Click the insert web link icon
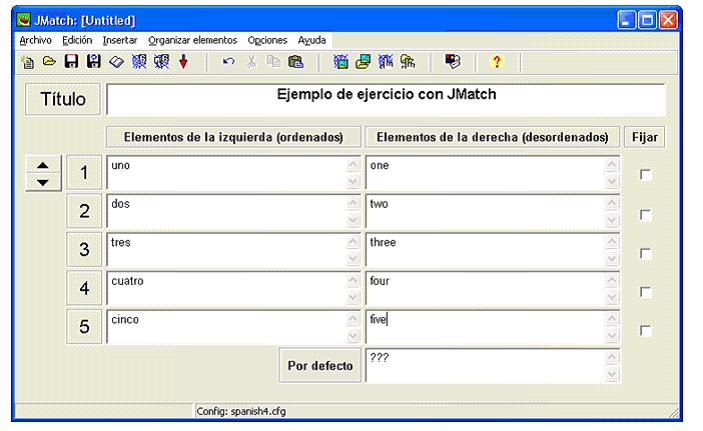The width and height of the screenshot is (703, 431). tap(386, 61)
